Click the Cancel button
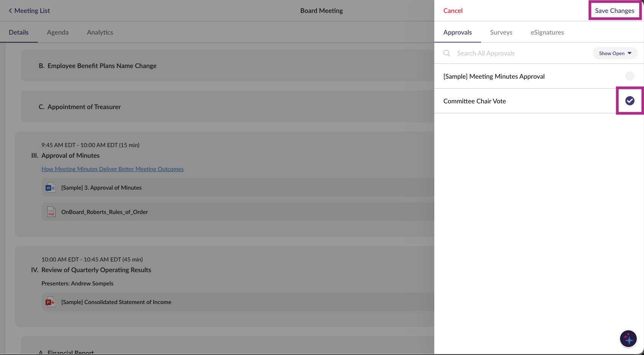Image resolution: width=644 pixels, height=355 pixels. (453, 10)
